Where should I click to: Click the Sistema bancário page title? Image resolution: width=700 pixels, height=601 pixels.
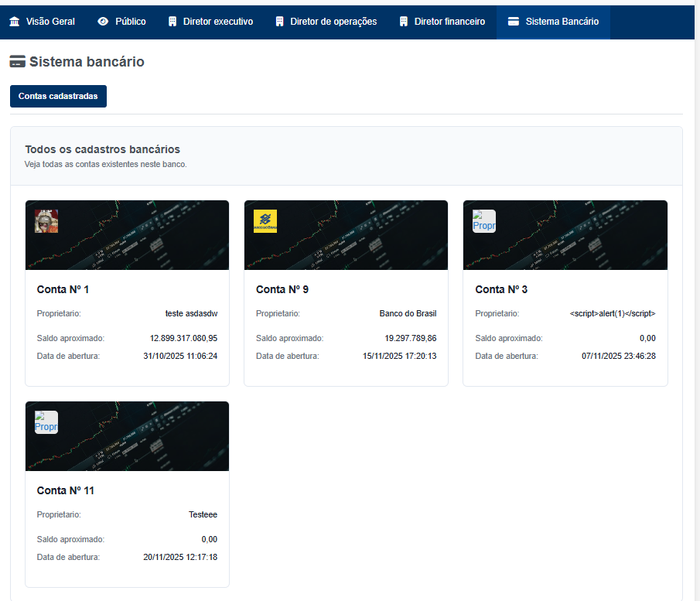pos(87,62)
